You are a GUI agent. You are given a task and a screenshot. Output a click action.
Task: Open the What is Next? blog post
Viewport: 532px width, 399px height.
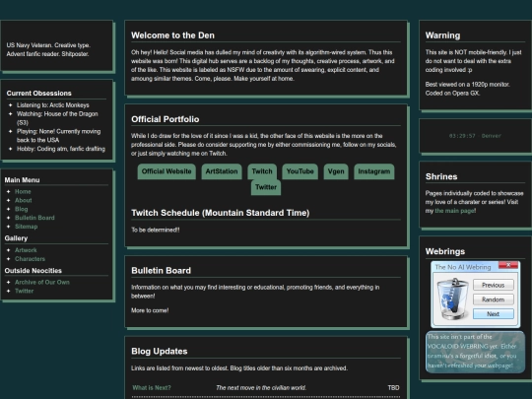[152, 388]
